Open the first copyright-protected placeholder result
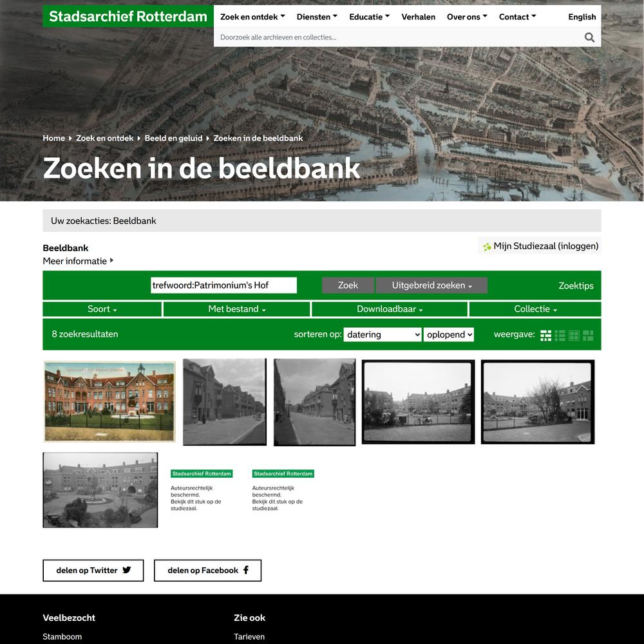 tap(202, 490)
